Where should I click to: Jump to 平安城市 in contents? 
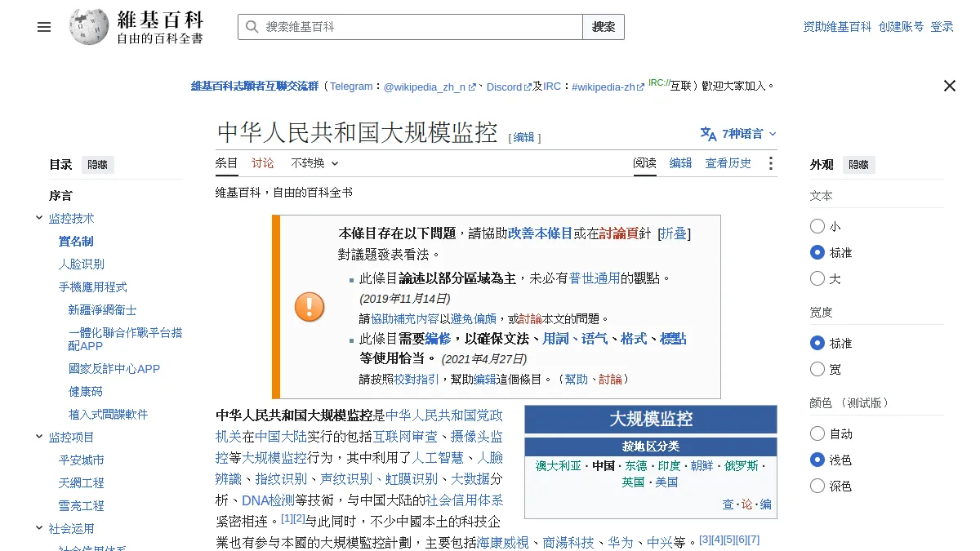[82, 460]
